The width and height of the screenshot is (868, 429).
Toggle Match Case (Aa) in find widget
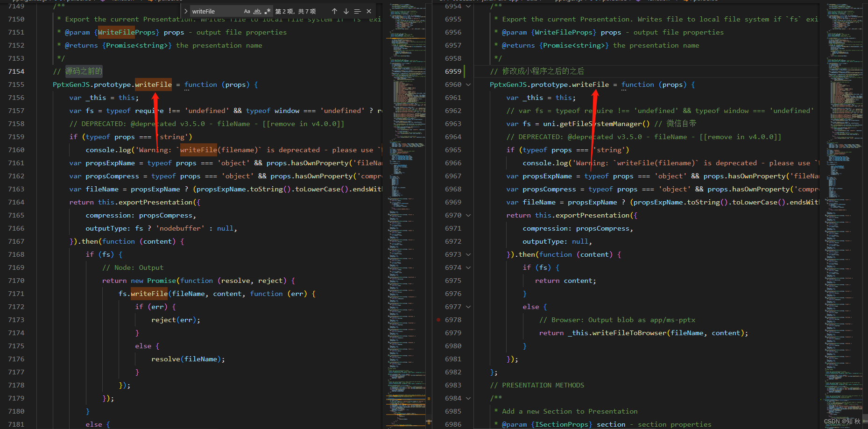point(247,11)
